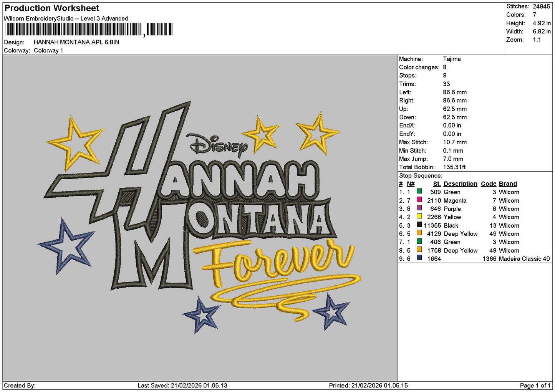Click design name 'HANNAH MONTANA APL 6,8IN'
Image resolution: width=555 pixels, height=392 pixels.
point(76,42)
